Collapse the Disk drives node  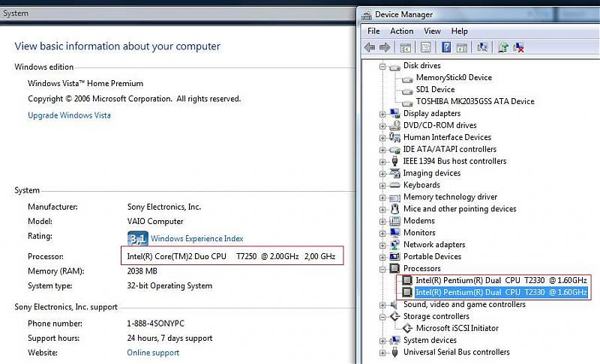(383, 66)
